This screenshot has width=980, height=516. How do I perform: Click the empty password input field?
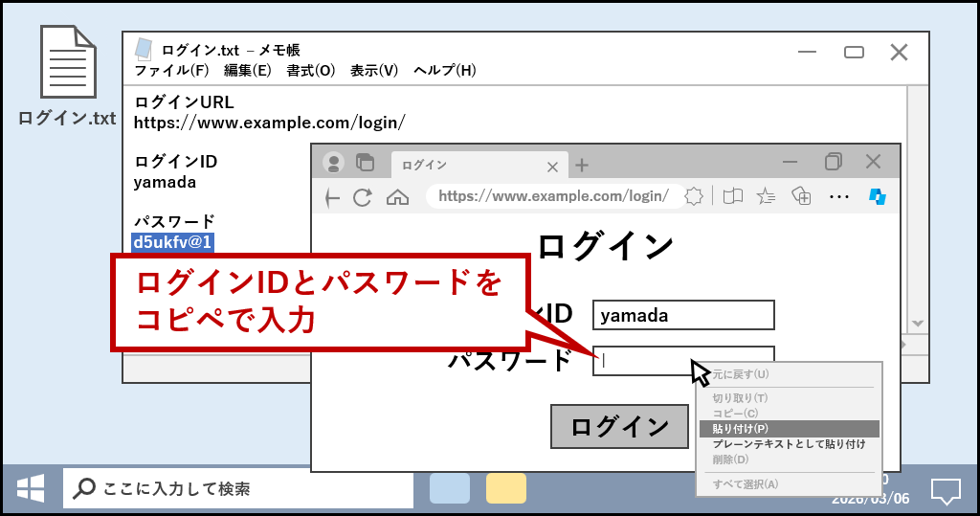(683, 361)
